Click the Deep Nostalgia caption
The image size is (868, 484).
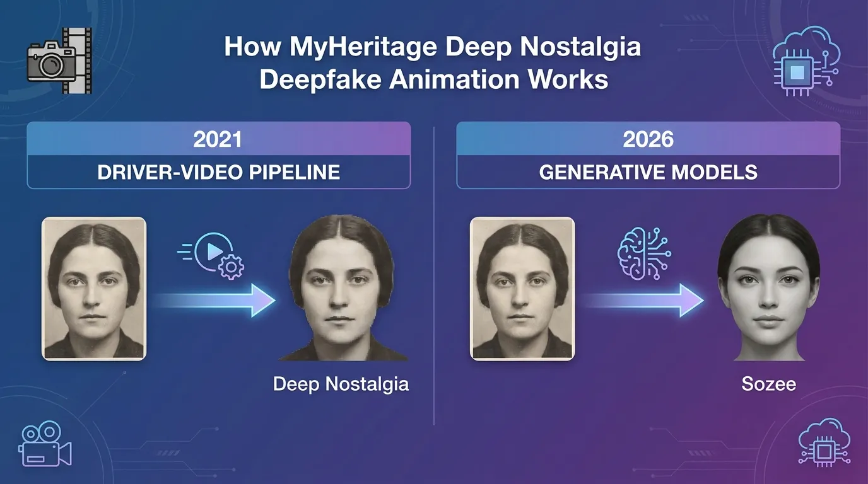pyautogui.click(x=341, y=384)
